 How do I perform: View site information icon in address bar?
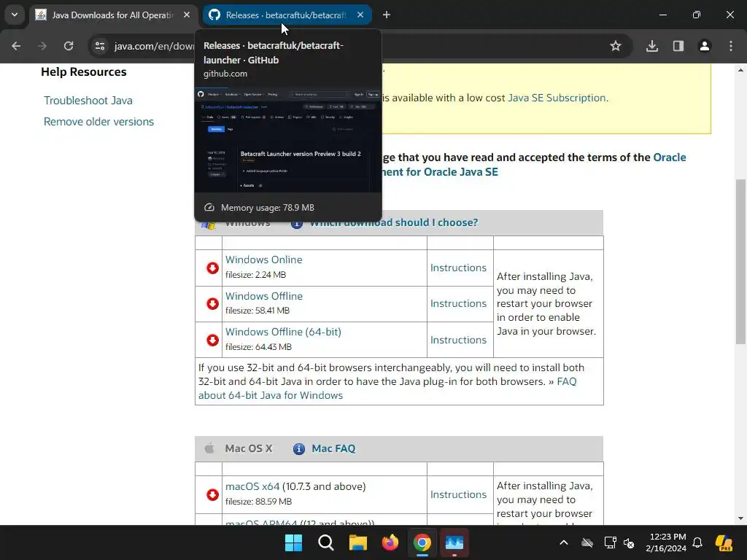tap(100, 46)
